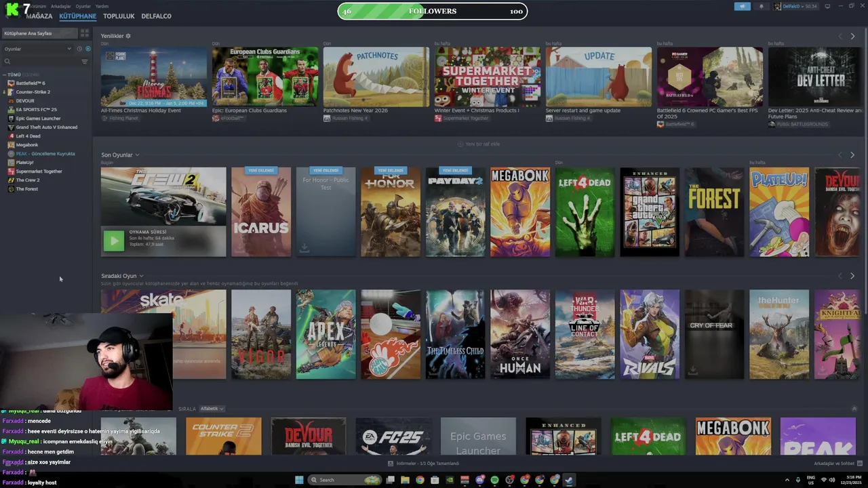Image resolution: width=868 pixels, height=488 pixels.
Task: Select PEAK - Güncelleme Kuyrukta entry
Action: [x=45, y=154]
